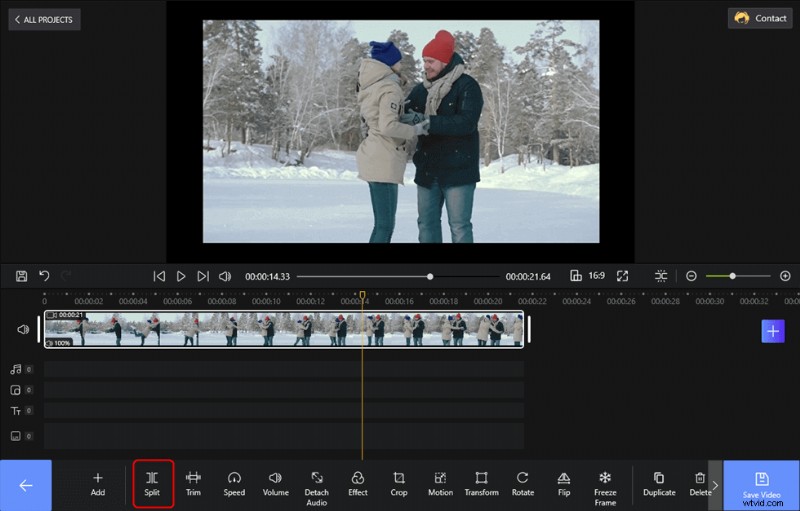Viewport: 800px width, 511px height.
Task: Click the 00:00:24 ruler mark
Action: click(x=577, y=301)
